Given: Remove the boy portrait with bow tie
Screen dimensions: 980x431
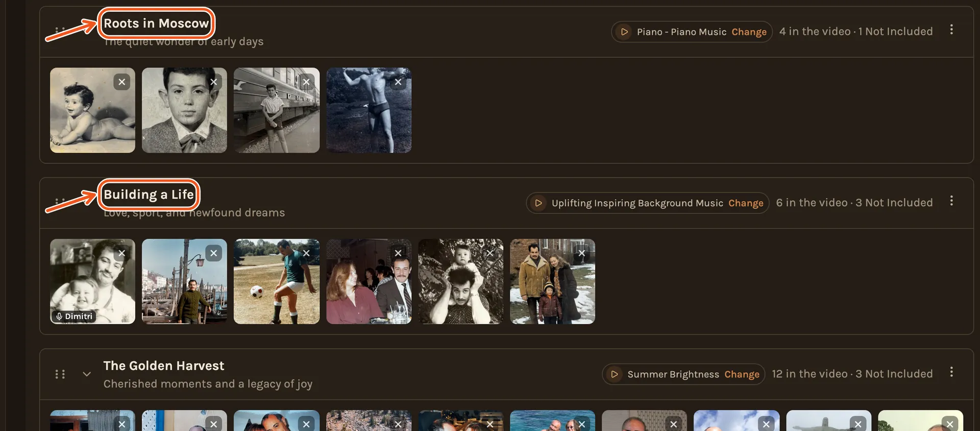Looking at the screenshot, I should tap(214, 82).
